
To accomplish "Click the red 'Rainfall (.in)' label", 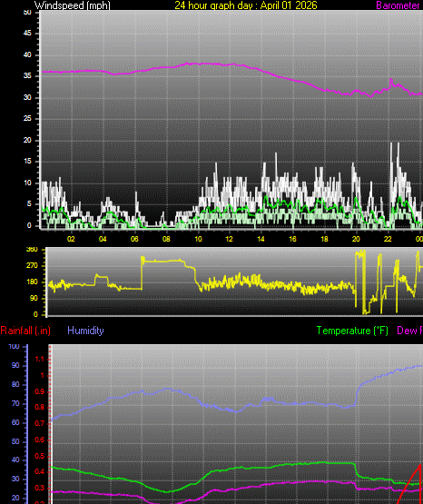I will pyautogui.click(x=25, y=331).
